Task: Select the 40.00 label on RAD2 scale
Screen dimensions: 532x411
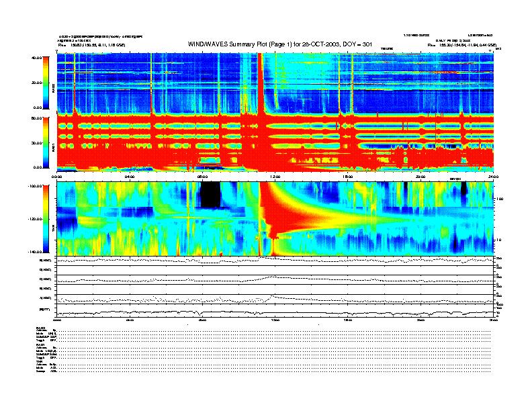Action: point(36,58)
